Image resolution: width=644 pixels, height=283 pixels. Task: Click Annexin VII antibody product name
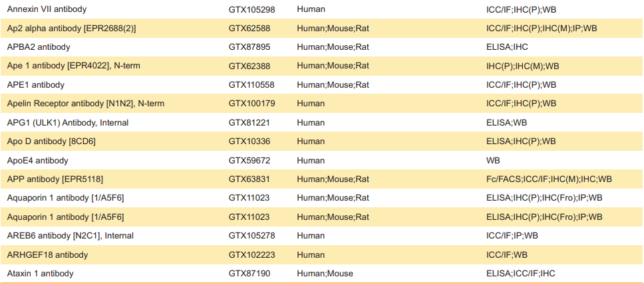pyautogui.click(x=46, y=9)
